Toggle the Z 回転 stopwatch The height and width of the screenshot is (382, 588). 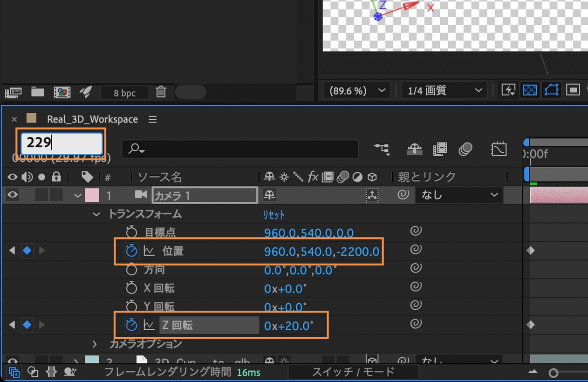point(131,325)
